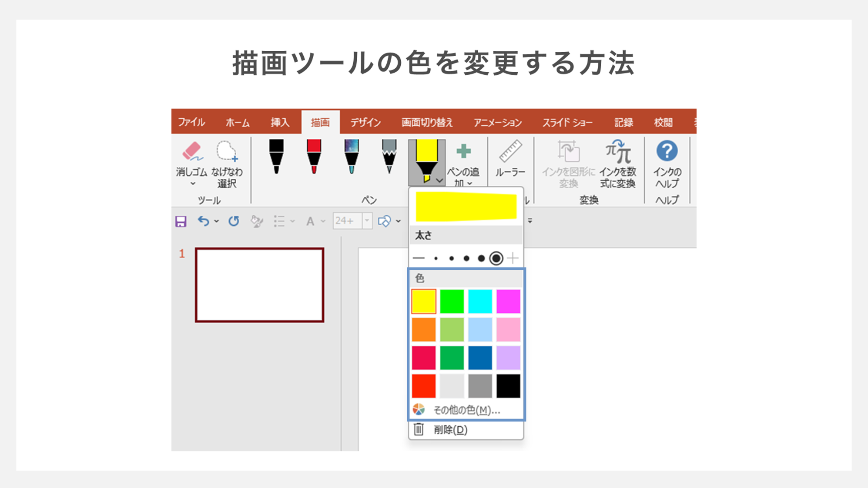
Task: Click the shapes icon in quick toolbar
Action: [384, 221]
